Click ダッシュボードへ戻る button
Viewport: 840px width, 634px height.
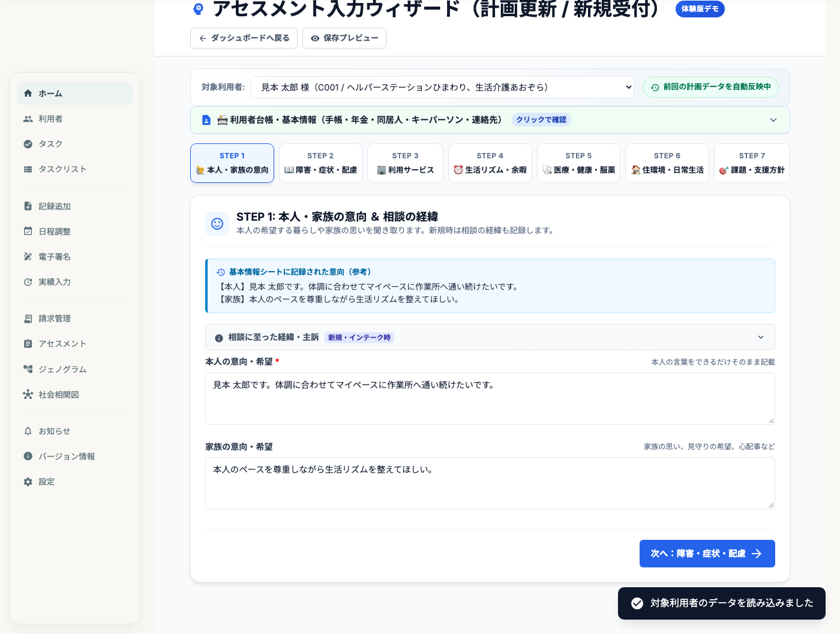[244, 38]
